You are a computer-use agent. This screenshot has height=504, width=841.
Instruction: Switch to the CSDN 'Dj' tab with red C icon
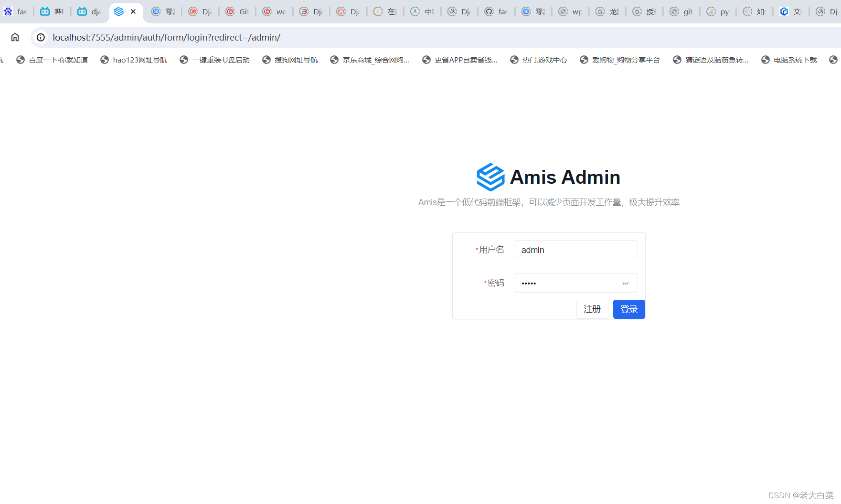tap(201, 11)
